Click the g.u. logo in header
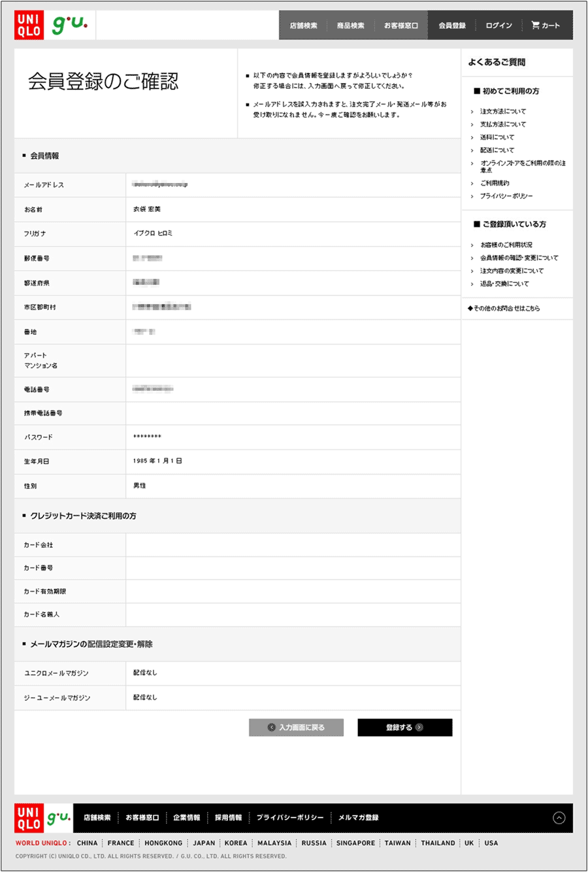The height and width of the screenshot is (872, 588). (69, 25)
